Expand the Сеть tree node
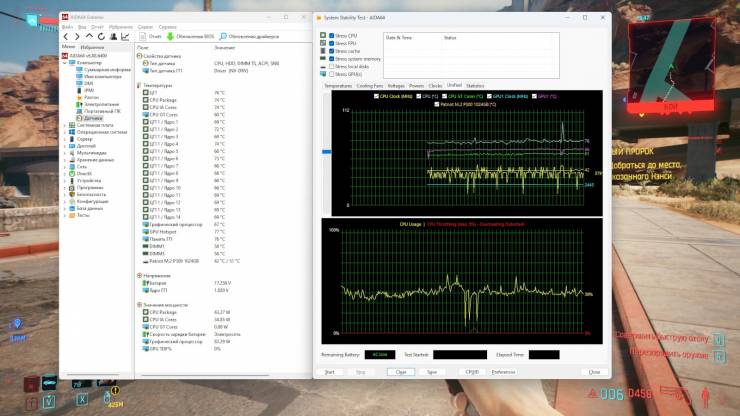This screenshot has height=416, width=740. (x=65, y=167)
